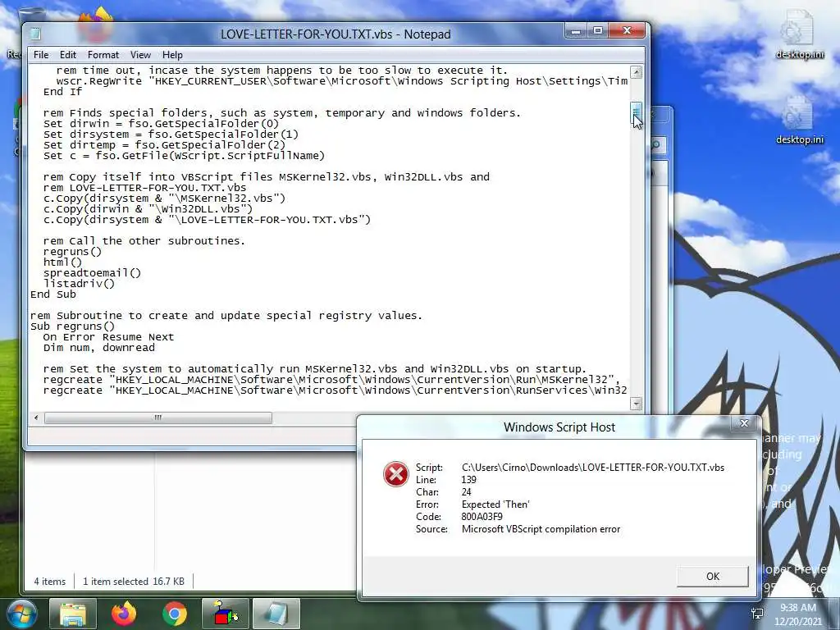Click OK in Windows Script Host dialog
The width and height of the screenshot is (840, 630).
click(x=713, y=577)
